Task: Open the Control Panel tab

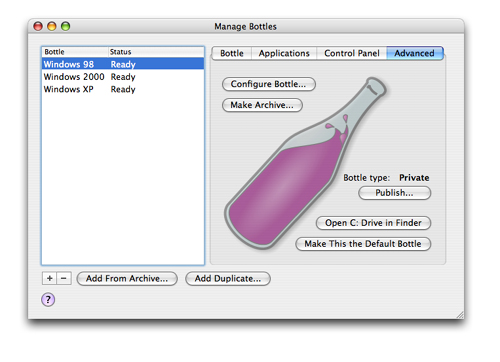Action: 352,53
